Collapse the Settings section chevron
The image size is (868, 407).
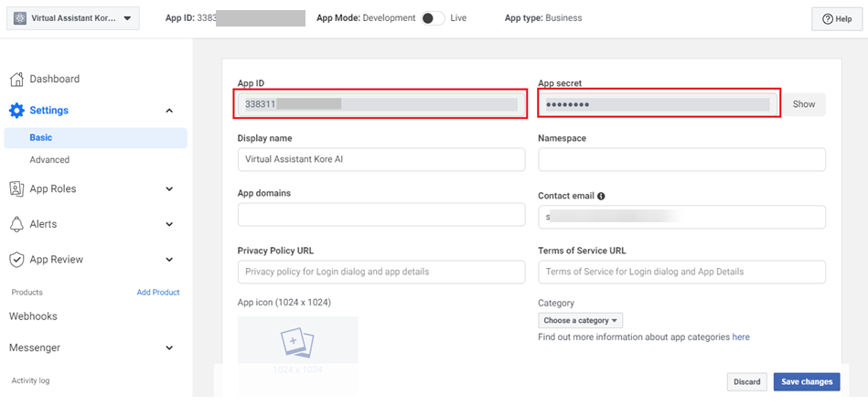pos(168,111)
